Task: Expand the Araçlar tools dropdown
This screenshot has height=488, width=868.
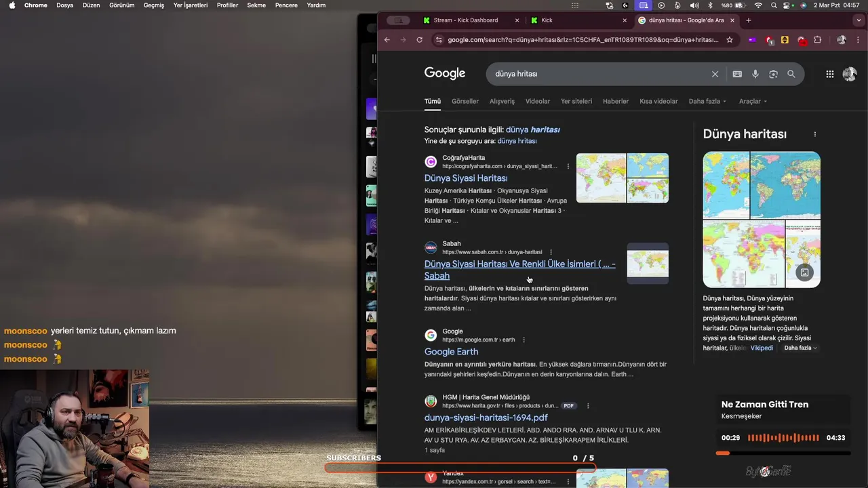Action: tap(753, 101)
